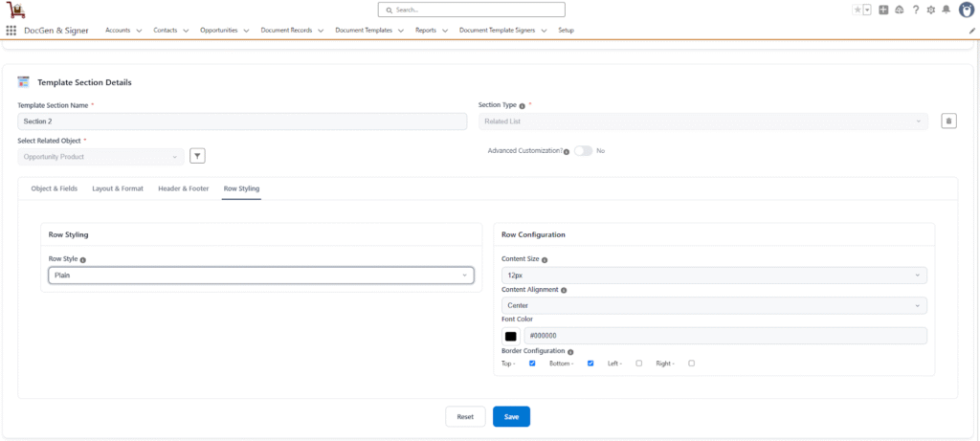
Task: Enable the Right border checkbox
Action: [x=691, y=364]
